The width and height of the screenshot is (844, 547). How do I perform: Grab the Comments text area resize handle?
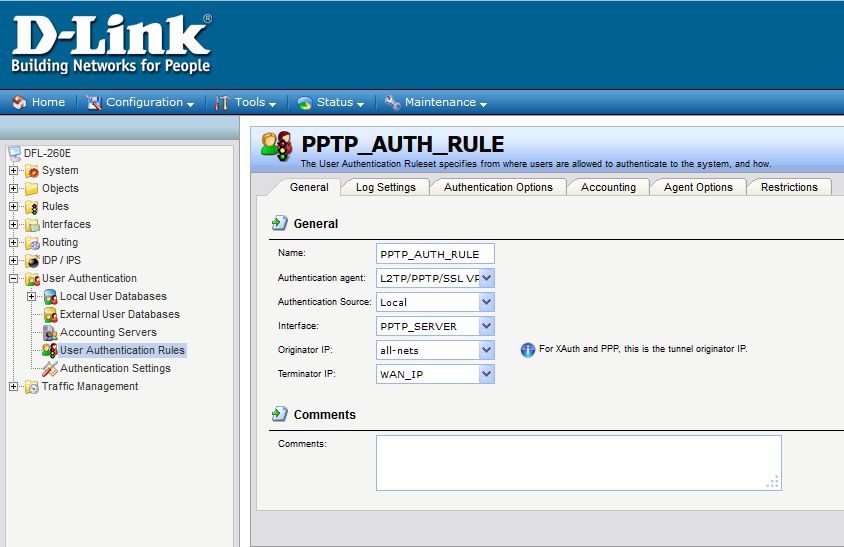click(772, 482)
